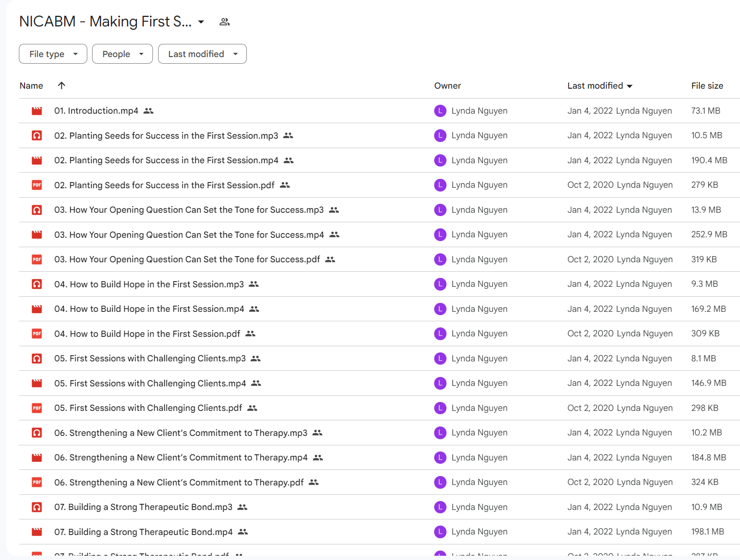Click audio icon for 02. Planting Seeds mp3
The image size is (740, 560).
click(x=37, y=135)
